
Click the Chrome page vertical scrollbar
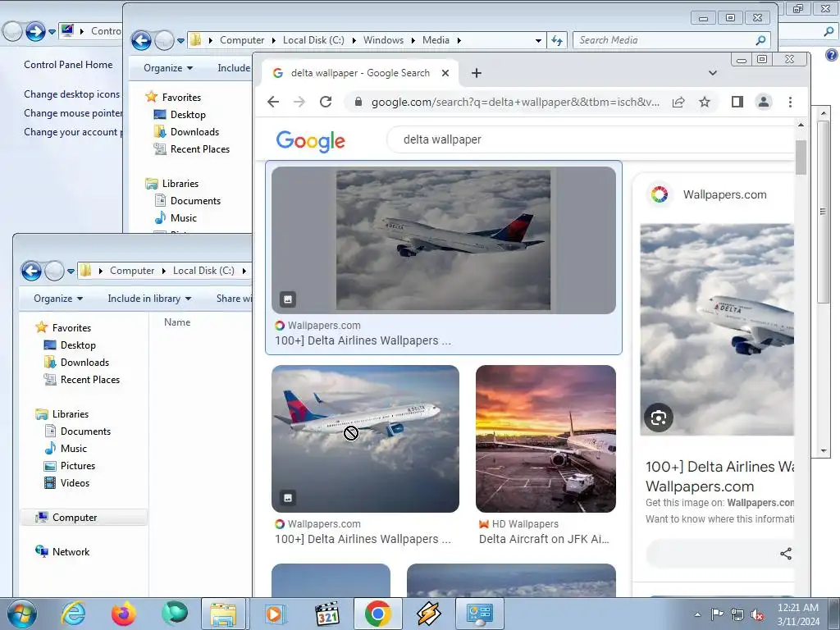(801, 157)
